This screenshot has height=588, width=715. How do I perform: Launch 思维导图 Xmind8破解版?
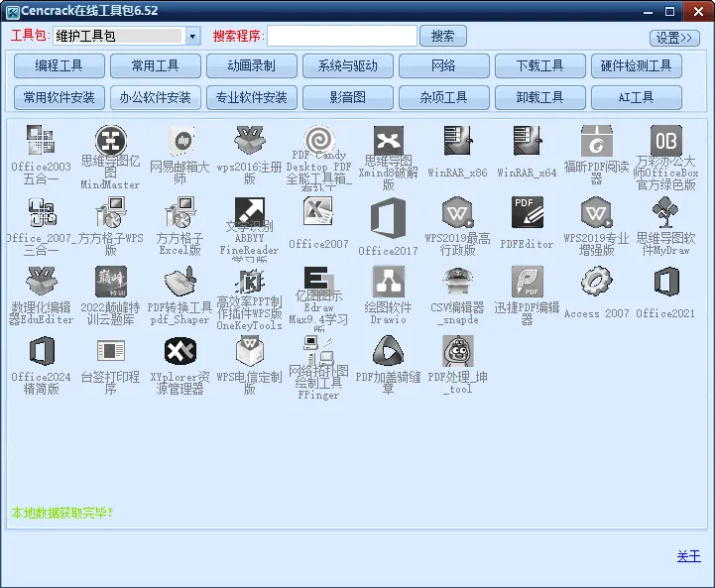pos(388,140)
